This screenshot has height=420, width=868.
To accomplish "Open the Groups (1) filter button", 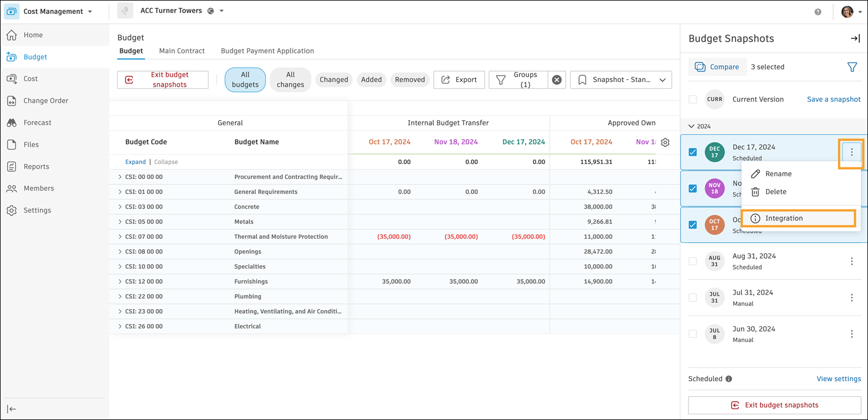I will [x=519, y=80].
